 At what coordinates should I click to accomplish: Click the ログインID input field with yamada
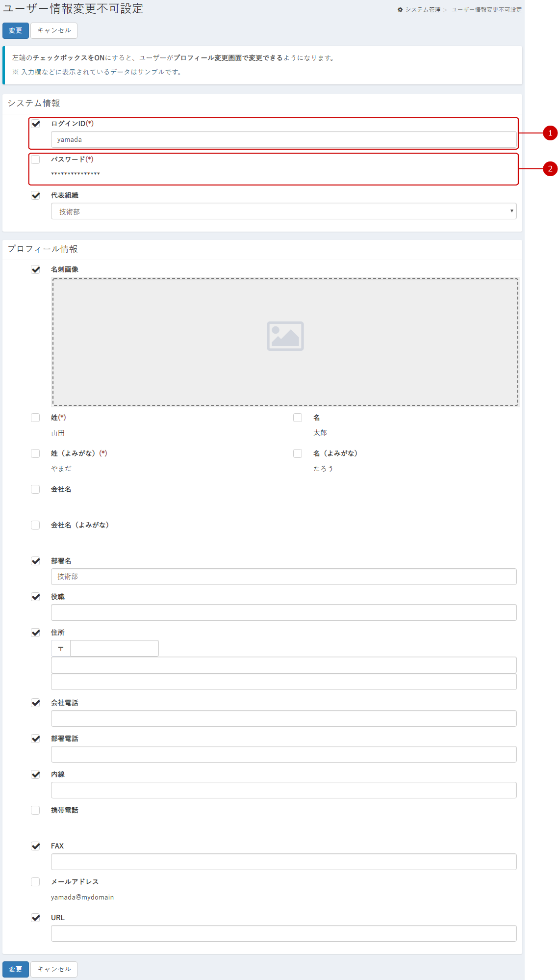click(x=284, y=139)
